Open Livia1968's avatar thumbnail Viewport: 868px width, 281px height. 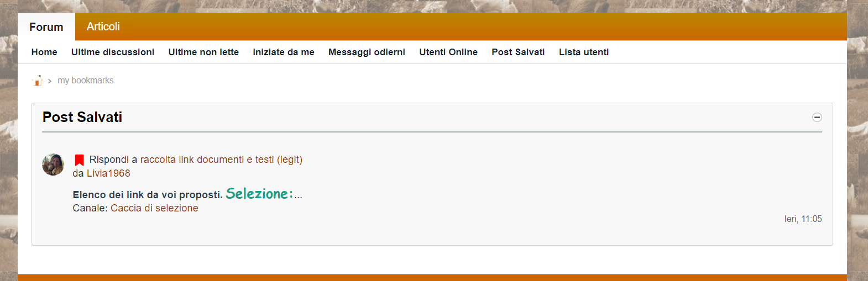pyautogui.click(x=53, y=165)
